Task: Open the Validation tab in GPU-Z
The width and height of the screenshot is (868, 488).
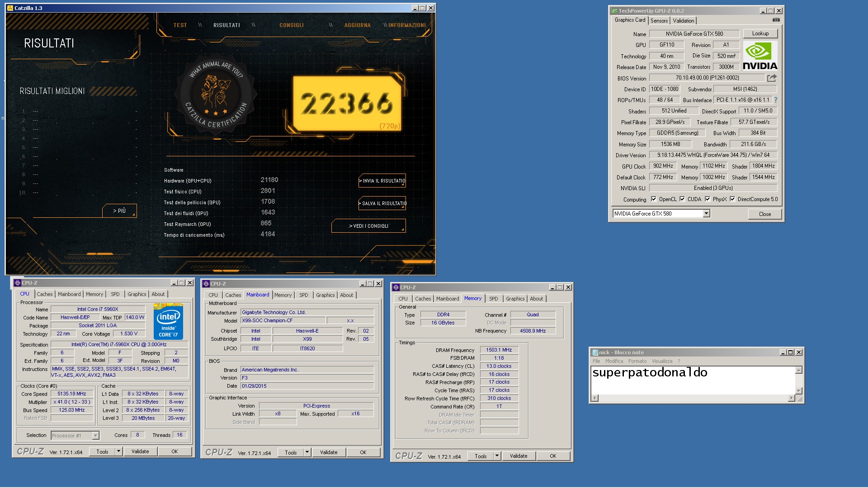Action: [x=683, y=21]
